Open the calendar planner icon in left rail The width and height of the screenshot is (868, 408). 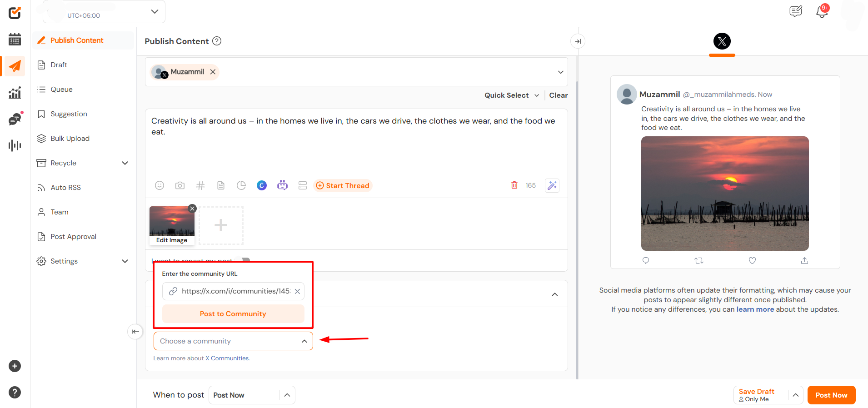[x=15, y=40]
